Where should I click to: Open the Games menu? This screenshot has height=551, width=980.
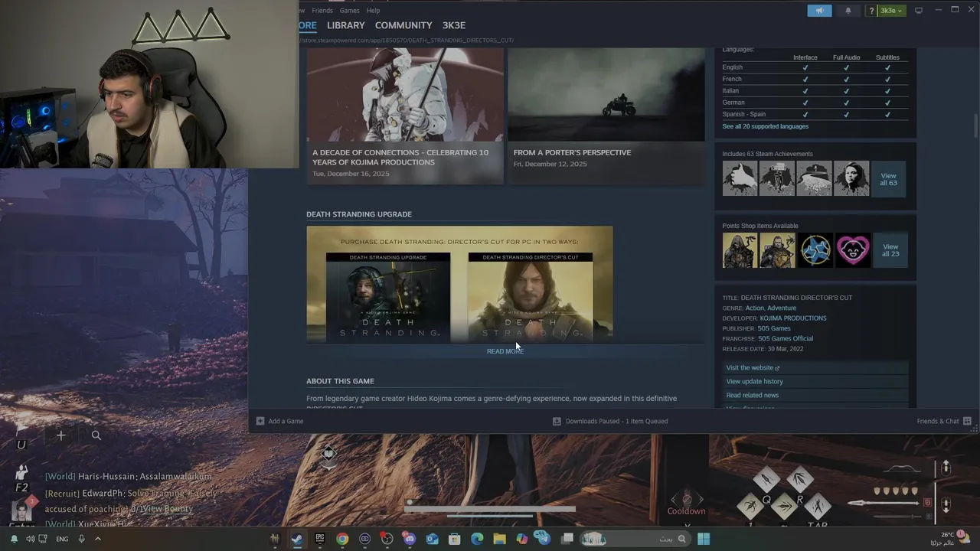pyautogui.click(x=349, y=11)
